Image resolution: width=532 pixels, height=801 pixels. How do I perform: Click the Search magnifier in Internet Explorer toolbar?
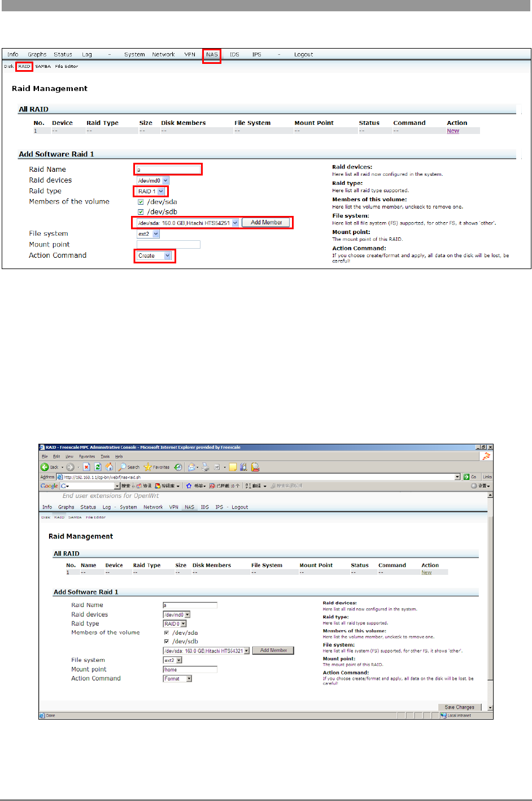129,467
